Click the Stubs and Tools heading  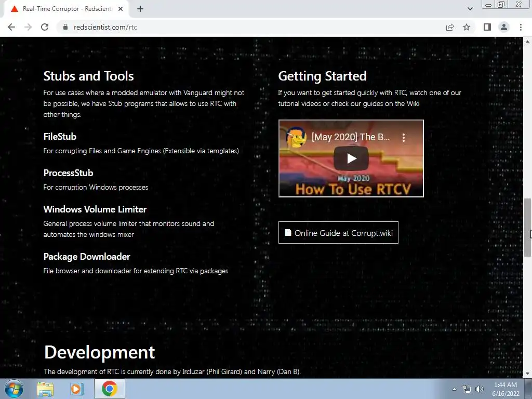[x=88, y=76]
